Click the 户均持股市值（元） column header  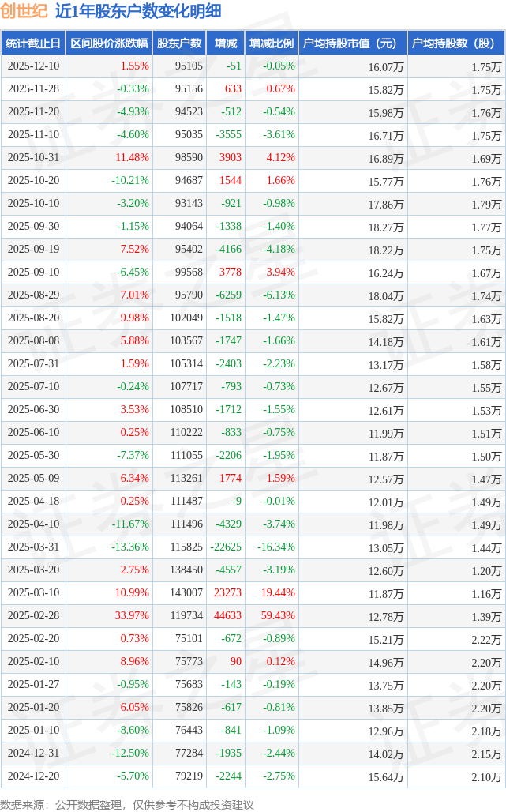(352, 43)
